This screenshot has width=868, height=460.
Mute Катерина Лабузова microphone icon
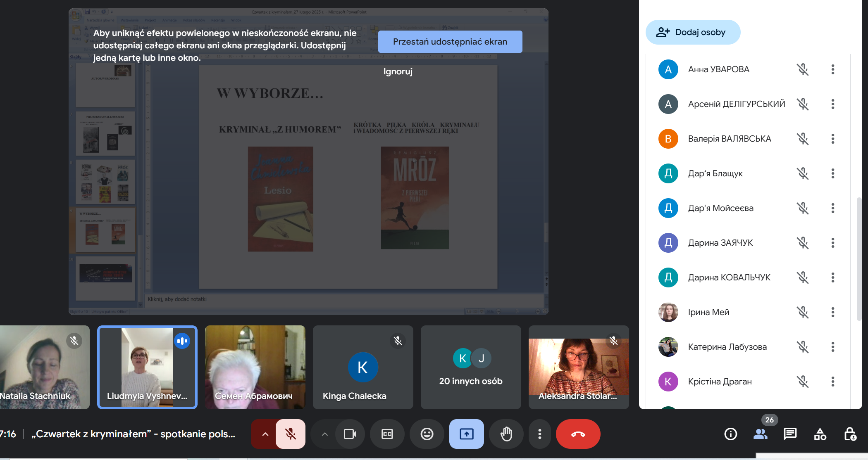coord(803,347)
